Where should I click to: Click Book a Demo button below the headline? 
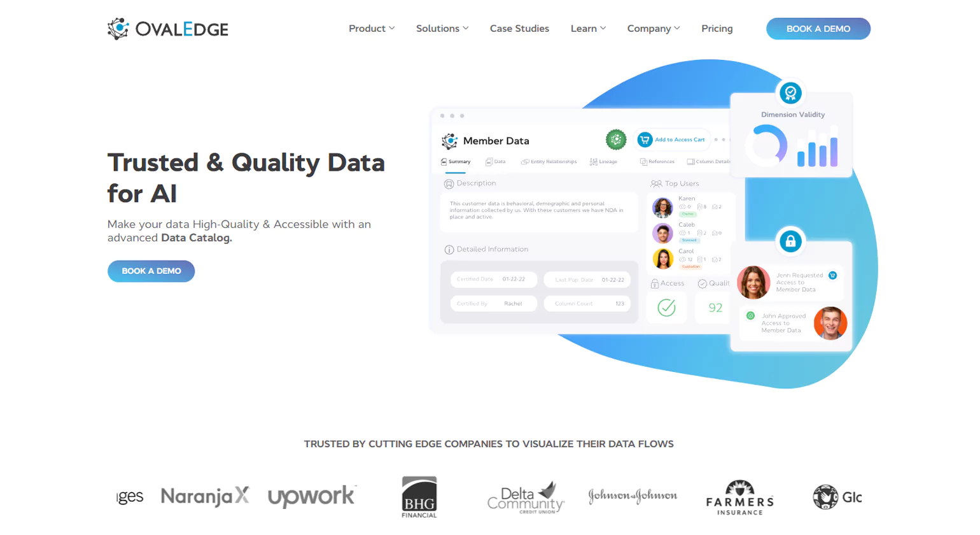[x=151, y=271]
